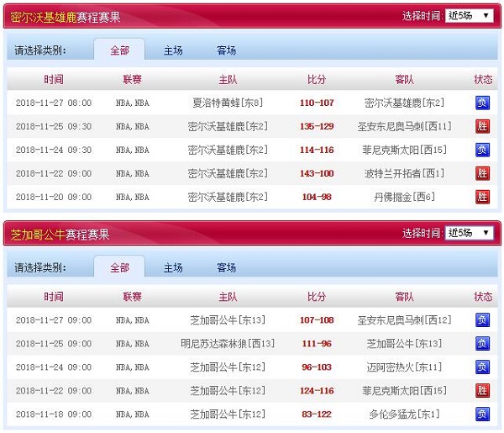
Task: Click score 114-116
Action: coord(317,150)
